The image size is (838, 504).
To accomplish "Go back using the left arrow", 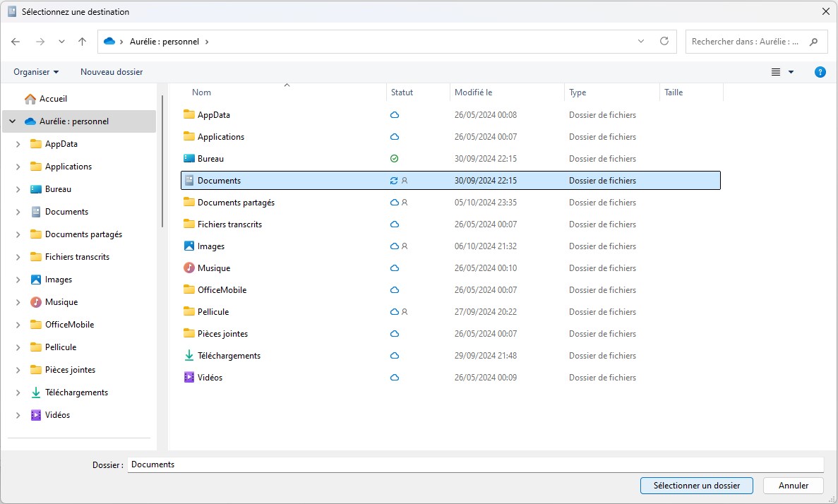I will click(16, 42).
